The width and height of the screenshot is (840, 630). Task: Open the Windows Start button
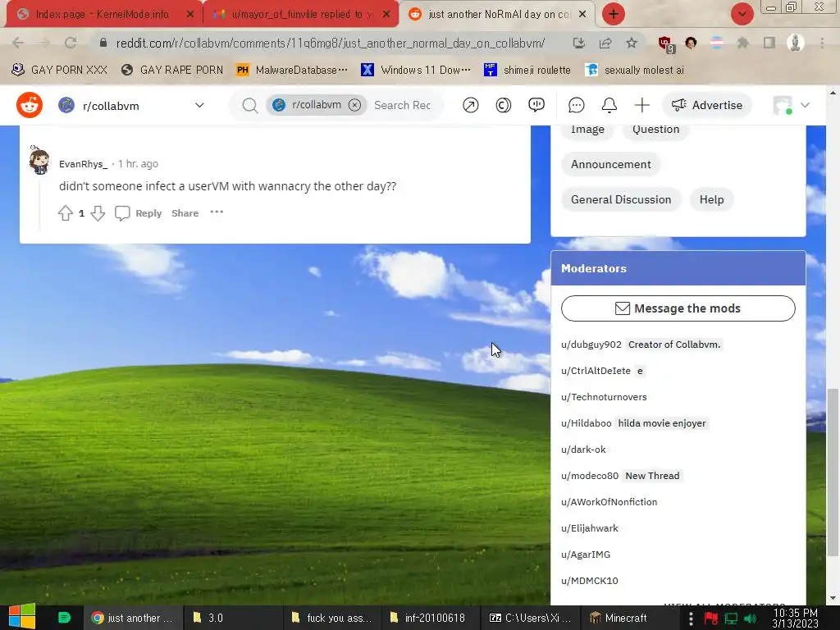pos(22,617)
